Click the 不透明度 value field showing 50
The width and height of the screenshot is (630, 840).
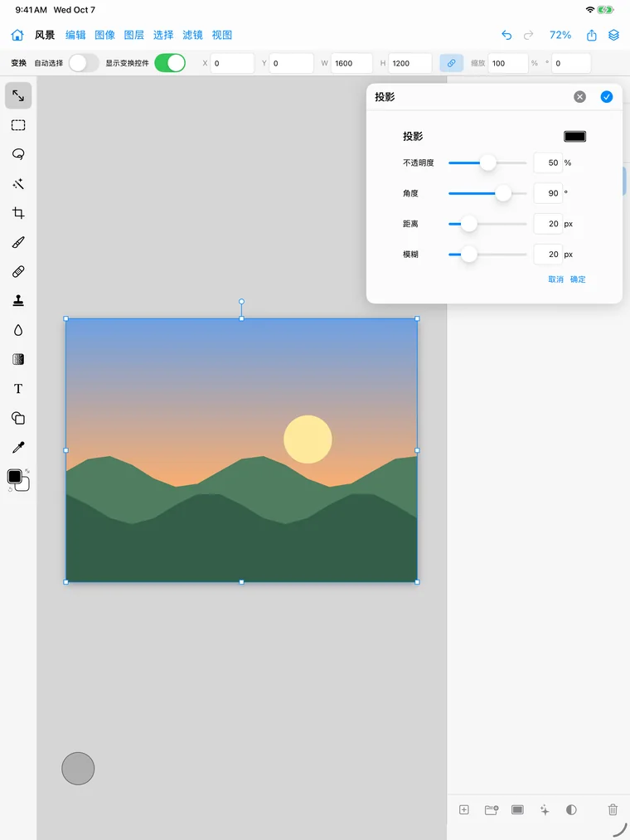tap(548, 163)
